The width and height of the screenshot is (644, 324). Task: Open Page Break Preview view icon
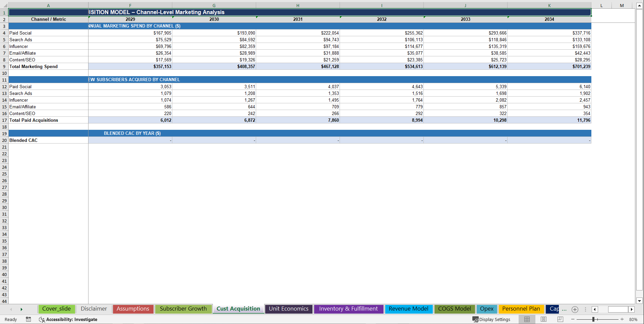click(560, 319)
